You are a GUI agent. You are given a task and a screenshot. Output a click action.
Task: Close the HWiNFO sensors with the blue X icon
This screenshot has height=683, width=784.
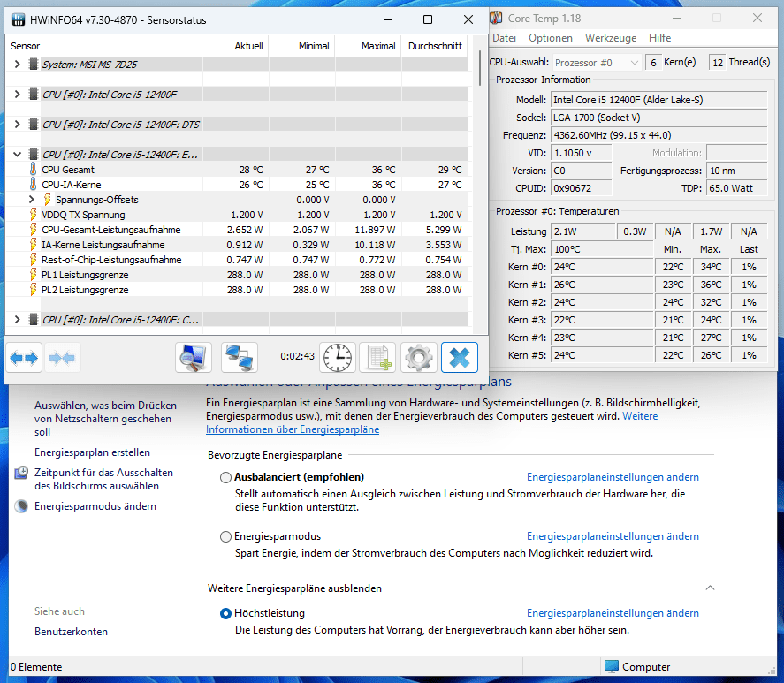tap(460, 358)
